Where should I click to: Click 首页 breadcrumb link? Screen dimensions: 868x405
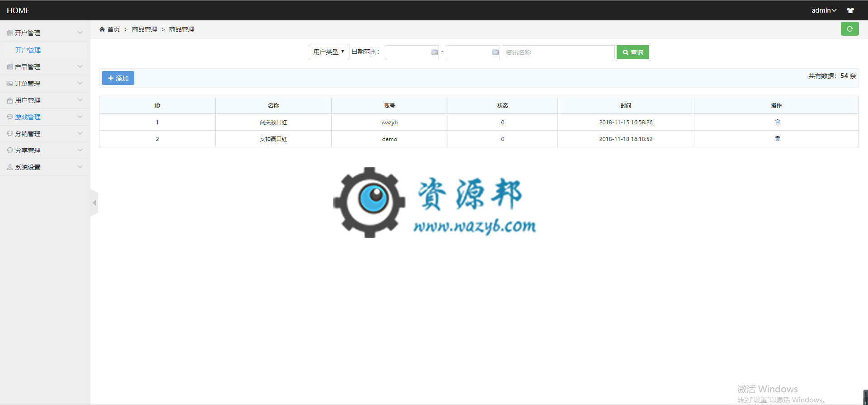[113, 29]
